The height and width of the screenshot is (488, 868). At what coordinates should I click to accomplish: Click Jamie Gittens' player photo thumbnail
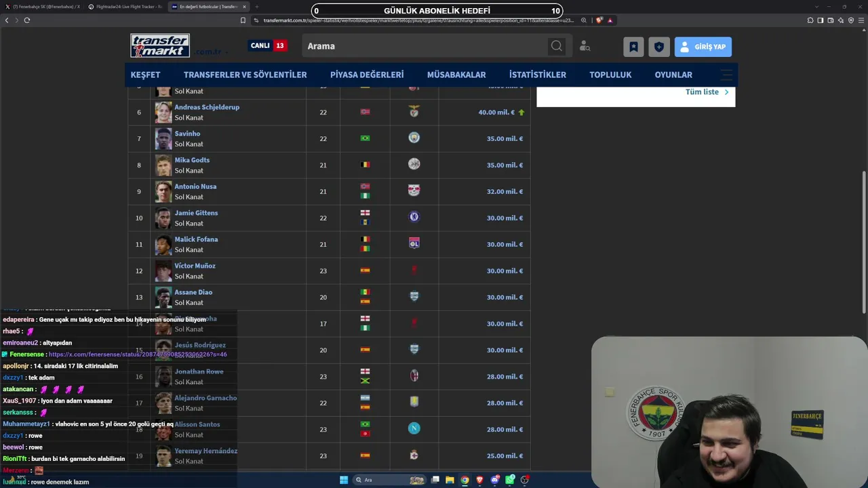(x=163, y=218)
